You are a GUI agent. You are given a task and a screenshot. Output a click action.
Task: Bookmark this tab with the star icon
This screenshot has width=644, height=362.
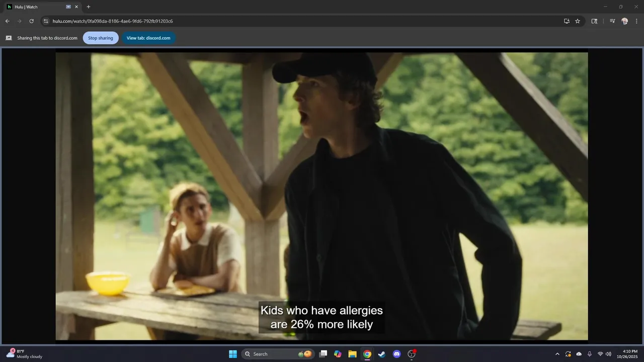click(578, 21)
